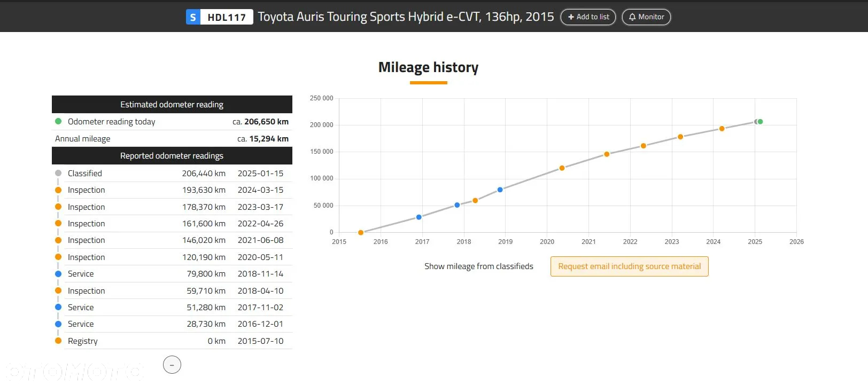Select the blue late-2017 service chart point
Image resolution: width=868 pixels, height=386 pixels.
click(x=457, y=205)
